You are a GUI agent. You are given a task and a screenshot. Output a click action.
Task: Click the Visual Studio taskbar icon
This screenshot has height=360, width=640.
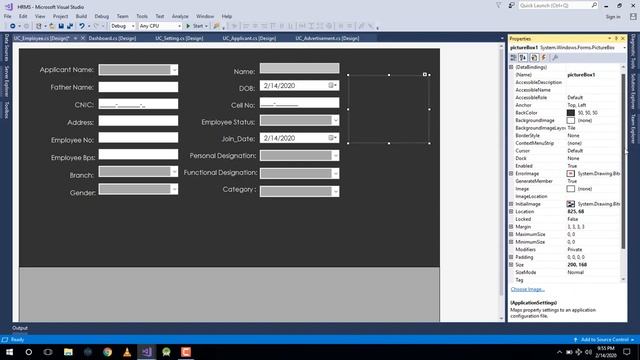(147, 352)
